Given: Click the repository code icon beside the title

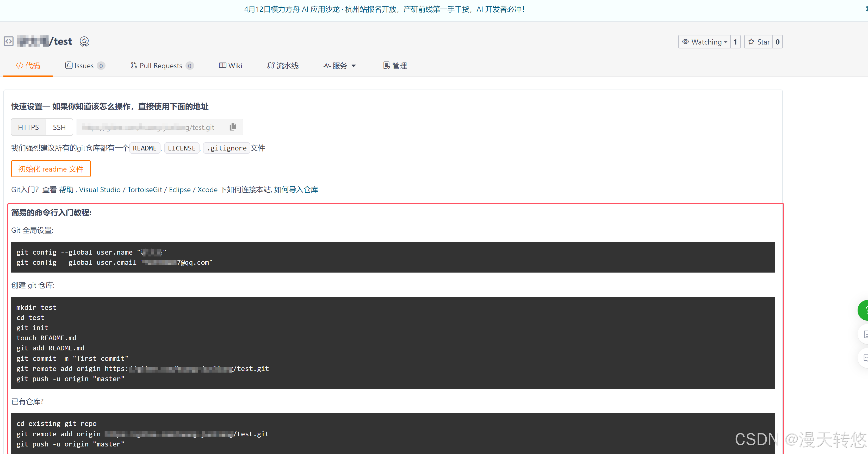Looking at the screenshot, I should pos(9,41).
